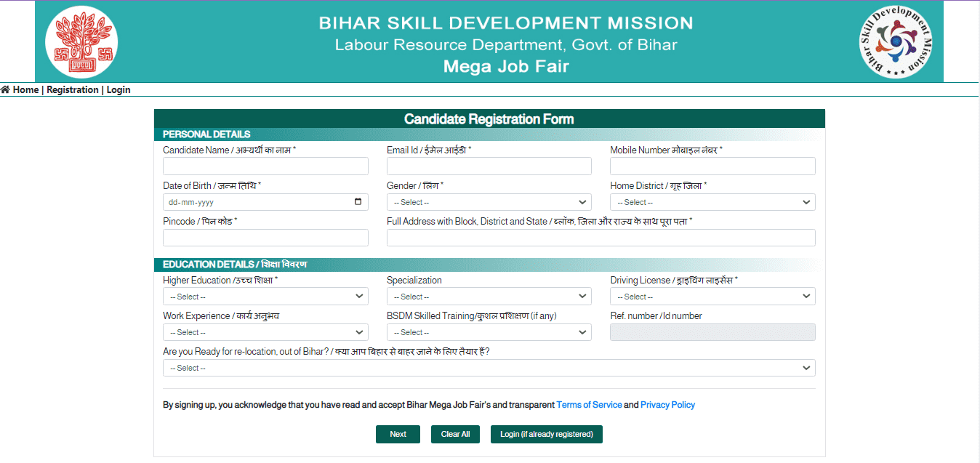The image size is (980, 463).
Task: Click the Clear All button
Action: pos(455,434)
